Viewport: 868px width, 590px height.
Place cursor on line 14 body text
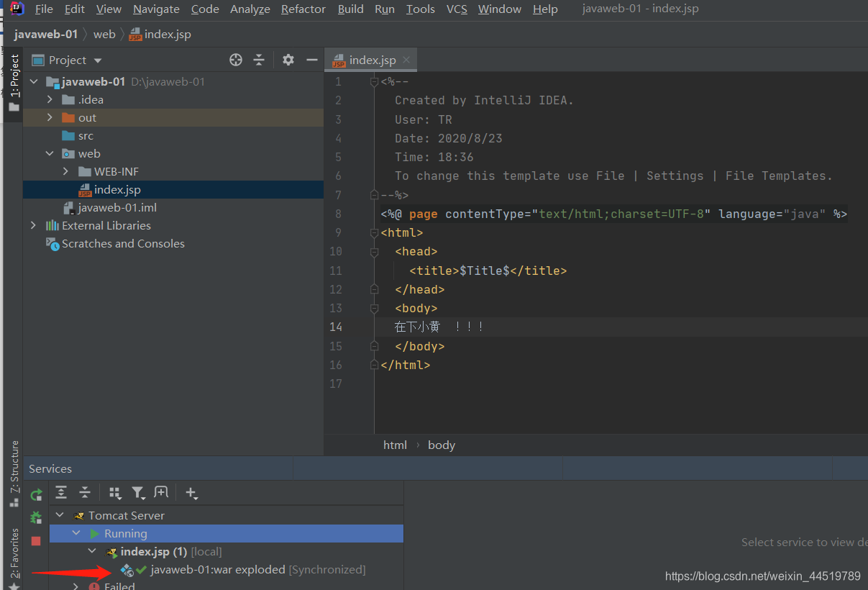[x=439, y=327]
